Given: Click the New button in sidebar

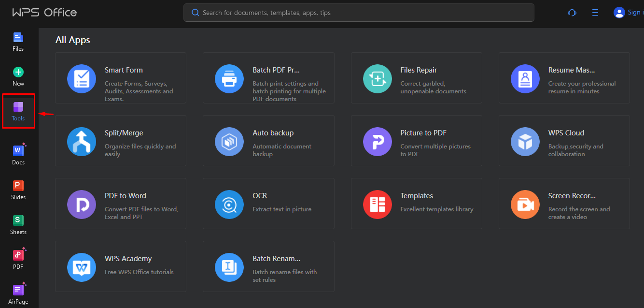Looking at the screenshot, I should click(18, 76).
